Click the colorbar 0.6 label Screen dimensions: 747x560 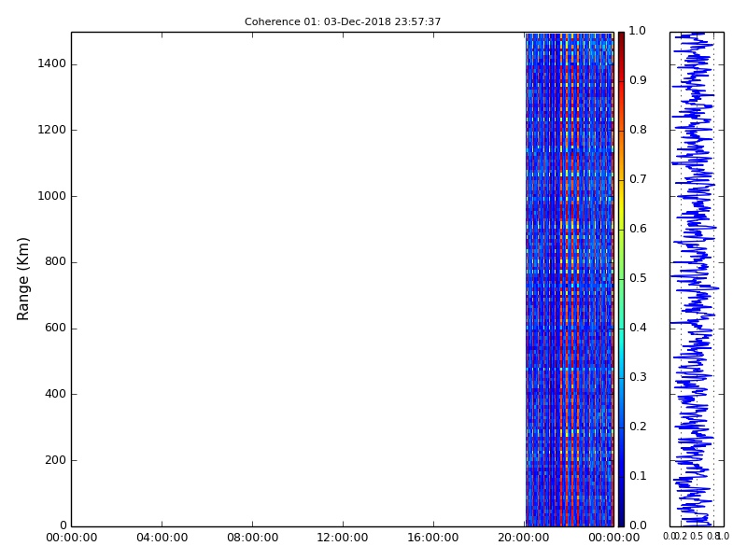click(x=638, y=229)
